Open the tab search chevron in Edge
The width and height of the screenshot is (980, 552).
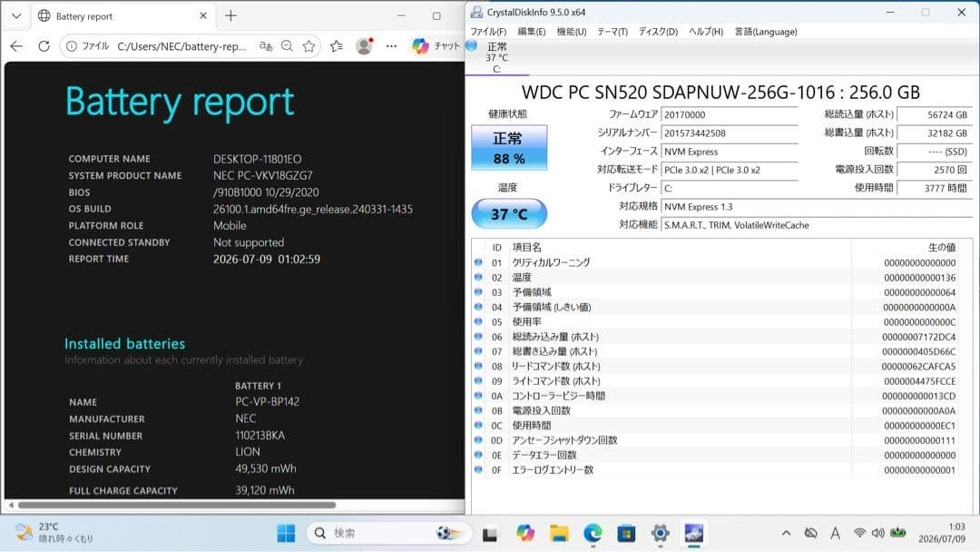(16, 16)
